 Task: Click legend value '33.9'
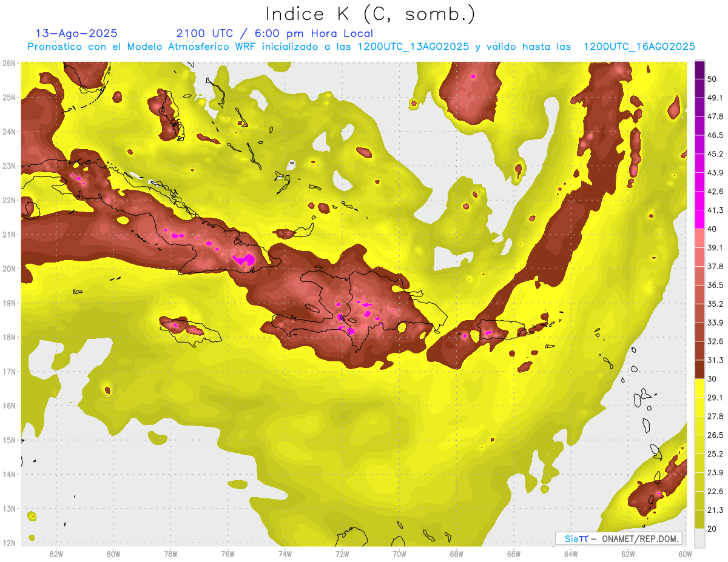715,323
